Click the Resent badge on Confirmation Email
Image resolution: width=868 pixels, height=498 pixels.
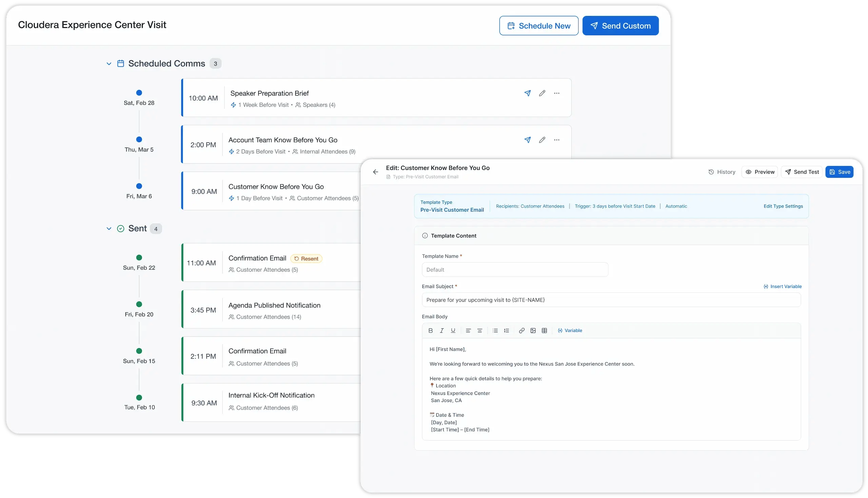pyautogui.click(x=306, y=259)
